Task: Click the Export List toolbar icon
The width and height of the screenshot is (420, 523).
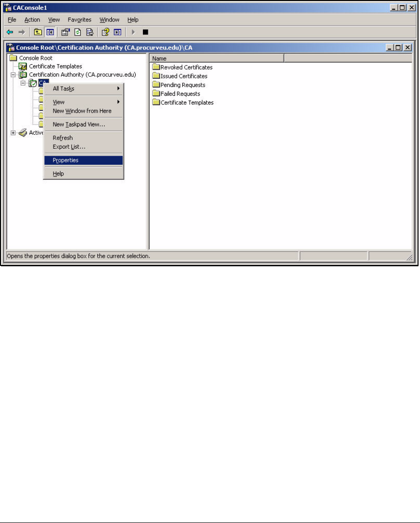Action: point(90,32)
